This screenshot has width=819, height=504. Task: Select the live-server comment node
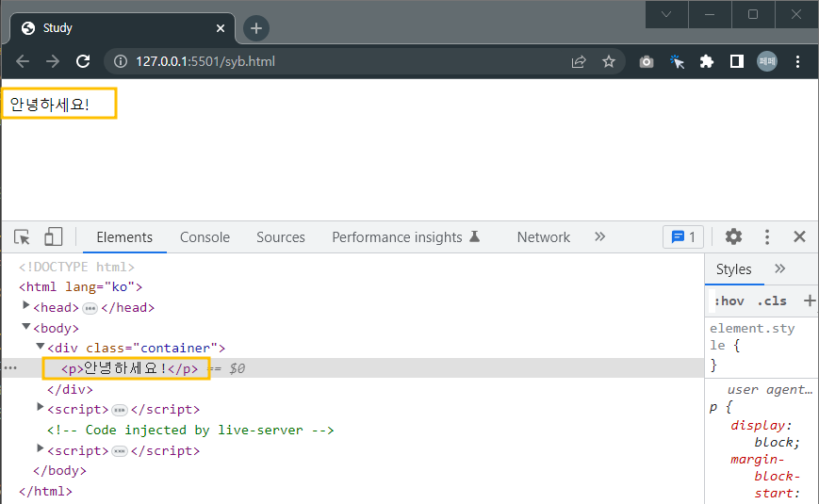click(x=190, y=431)
